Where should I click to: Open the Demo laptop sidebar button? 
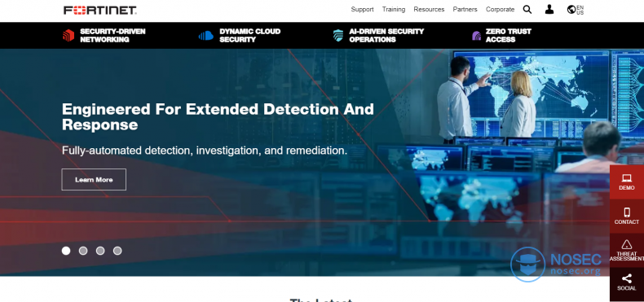(627, 182)
